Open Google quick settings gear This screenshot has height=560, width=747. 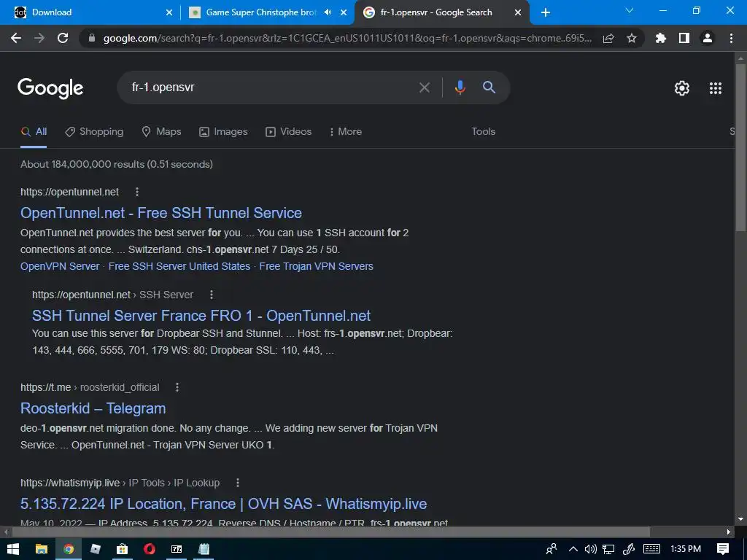point(682,88)
